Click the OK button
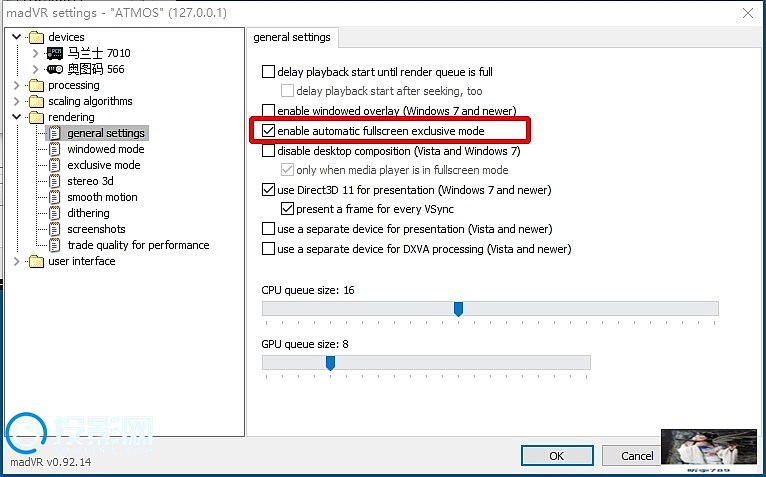766x477 pixels. point(557,455)
